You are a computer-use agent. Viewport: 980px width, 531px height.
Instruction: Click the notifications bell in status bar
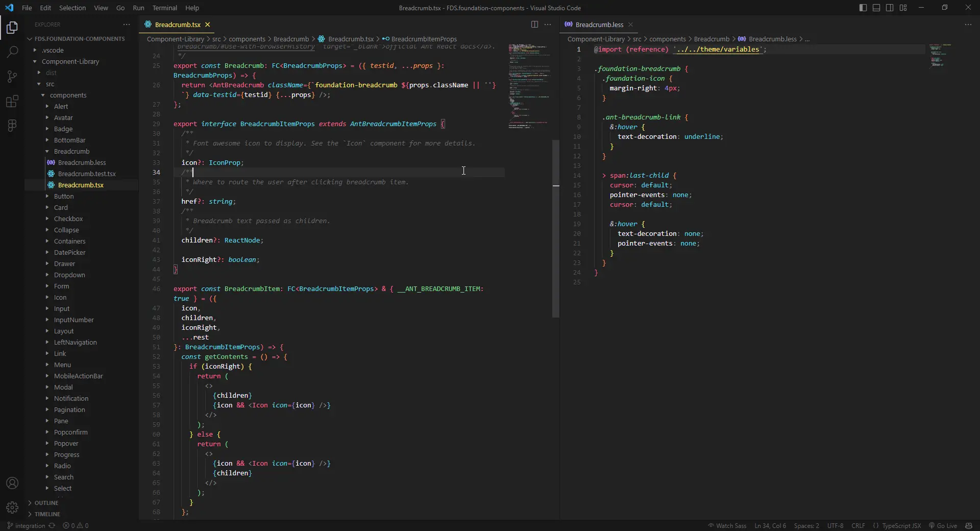coord(968,525)
